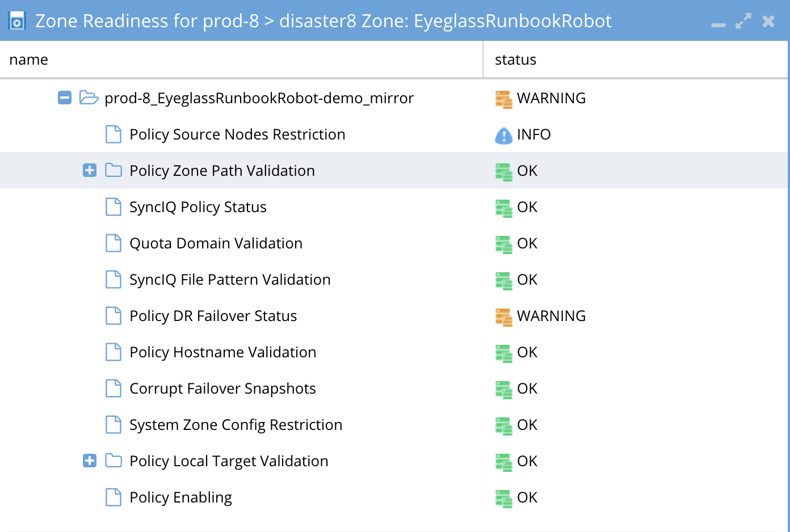The width and height of the screenshot is (790, 532).
Task: Click the SyncIQ File Pattern Validation file icon
Action: [x=114, y=280]
